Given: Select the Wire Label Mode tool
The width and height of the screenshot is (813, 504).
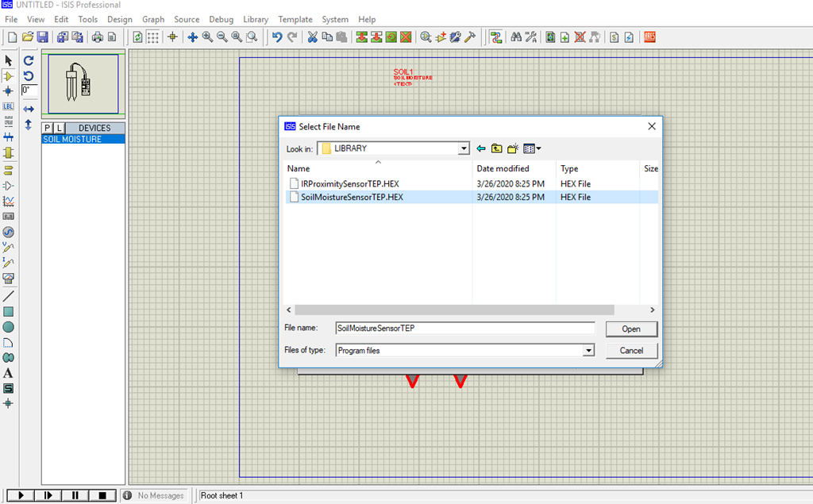Looking at the screenshot, I should click(x=9, y=105).
